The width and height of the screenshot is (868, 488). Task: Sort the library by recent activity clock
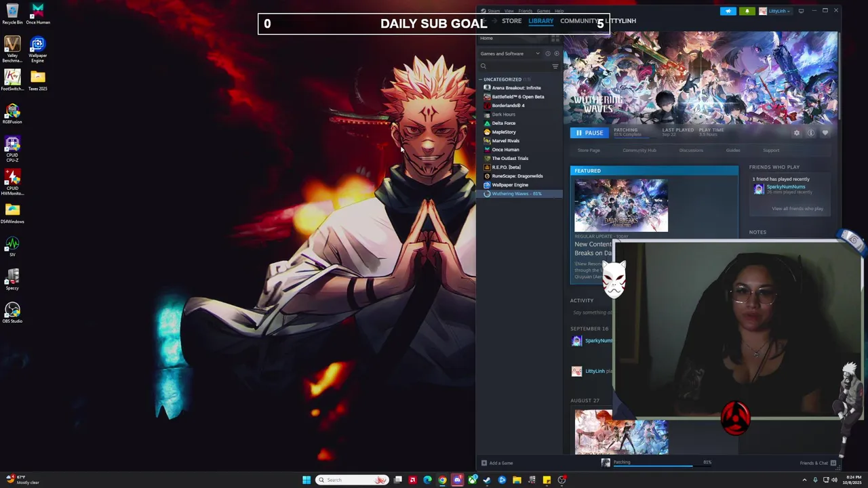[548, 54]
